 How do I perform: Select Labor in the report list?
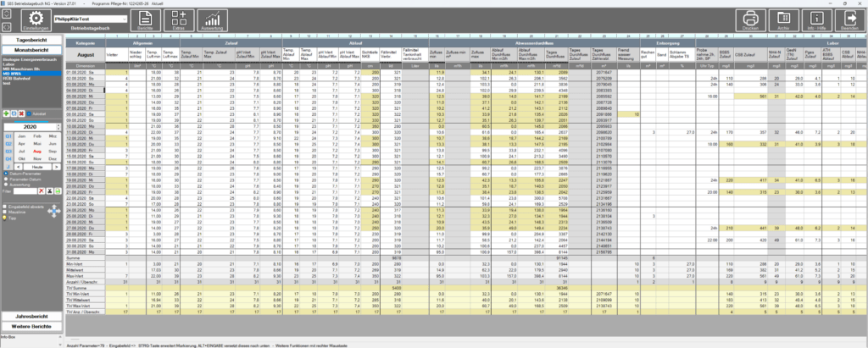tap(8, 64)
